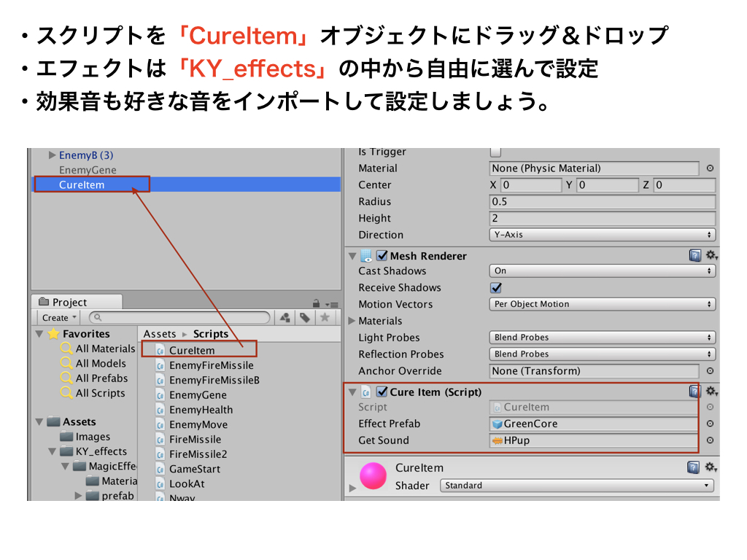
Task: Click Scripts in the breadcrumb path
Action: 211,334
